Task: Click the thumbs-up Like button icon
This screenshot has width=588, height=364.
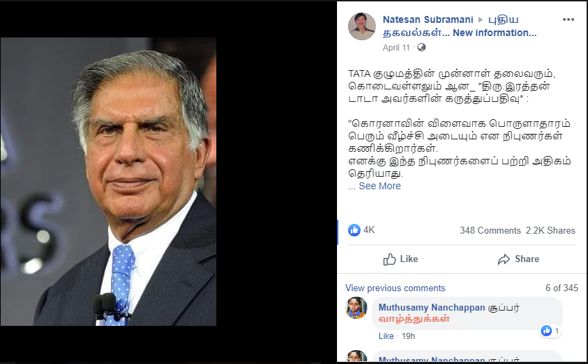Action: (389, 259)
